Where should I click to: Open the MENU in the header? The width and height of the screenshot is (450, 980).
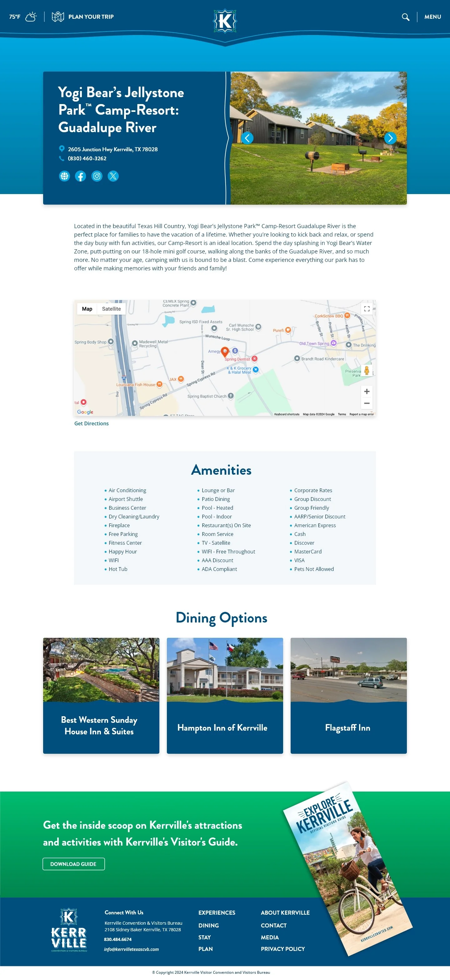[x=432, y=17]
